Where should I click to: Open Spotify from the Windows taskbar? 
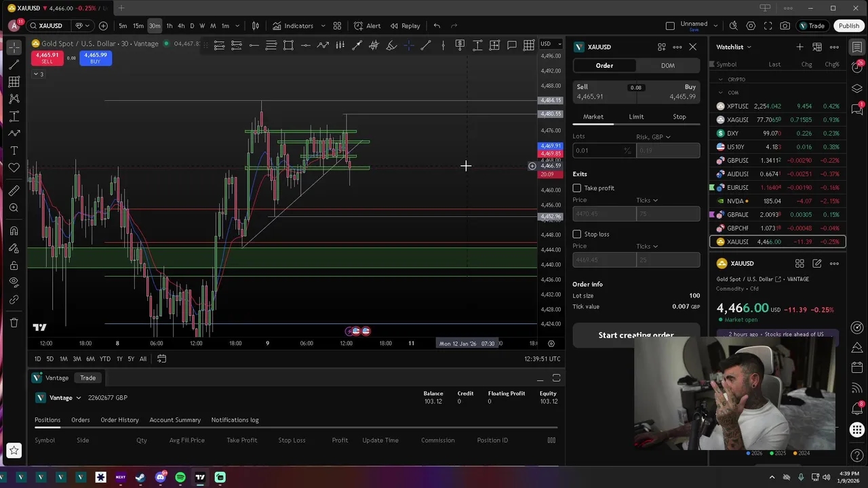[180, 477]
